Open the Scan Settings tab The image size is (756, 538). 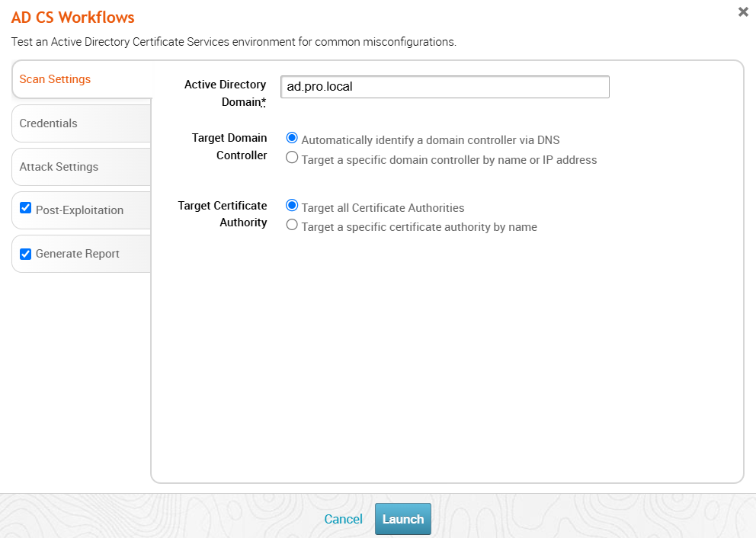click(55, 79)
